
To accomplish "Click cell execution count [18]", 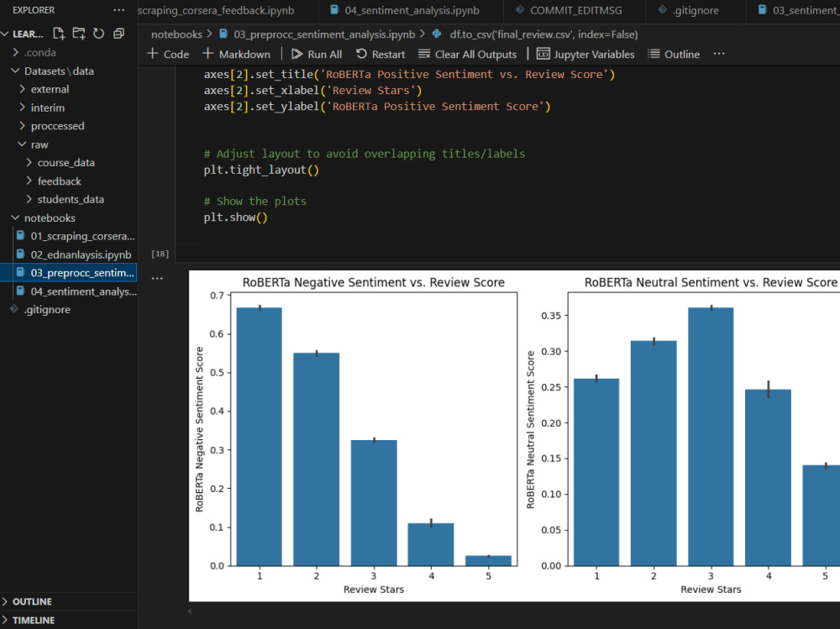I will pyautogui.click(x=160, y=254).
